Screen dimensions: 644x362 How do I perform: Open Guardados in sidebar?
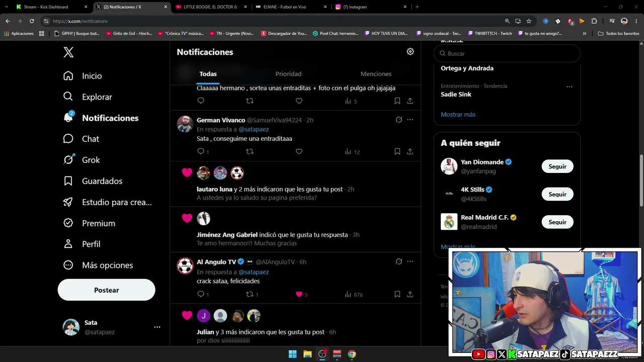tap(93, 181)
